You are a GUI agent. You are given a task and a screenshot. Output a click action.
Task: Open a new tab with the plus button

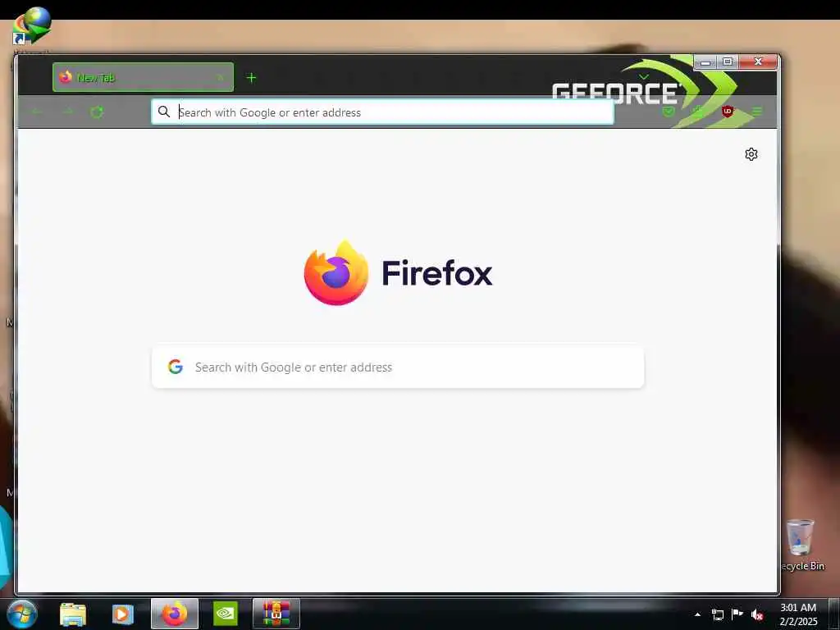point(251,78)
